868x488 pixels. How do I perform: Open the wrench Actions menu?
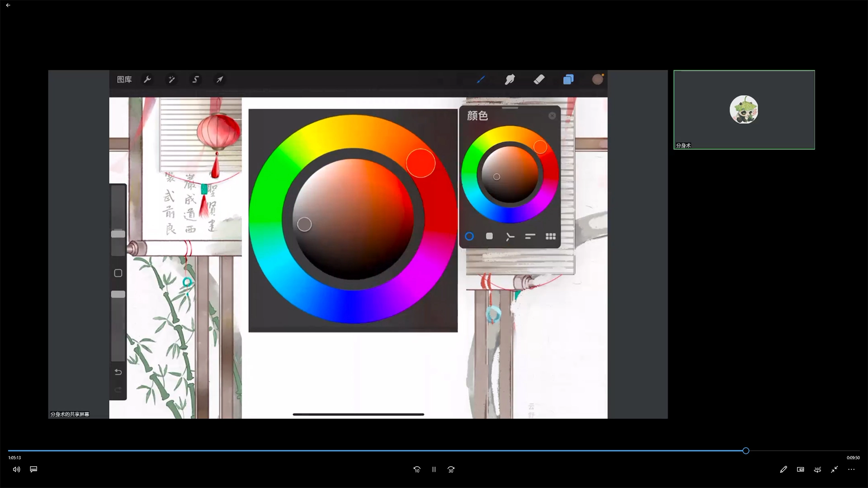coord(147,80)
